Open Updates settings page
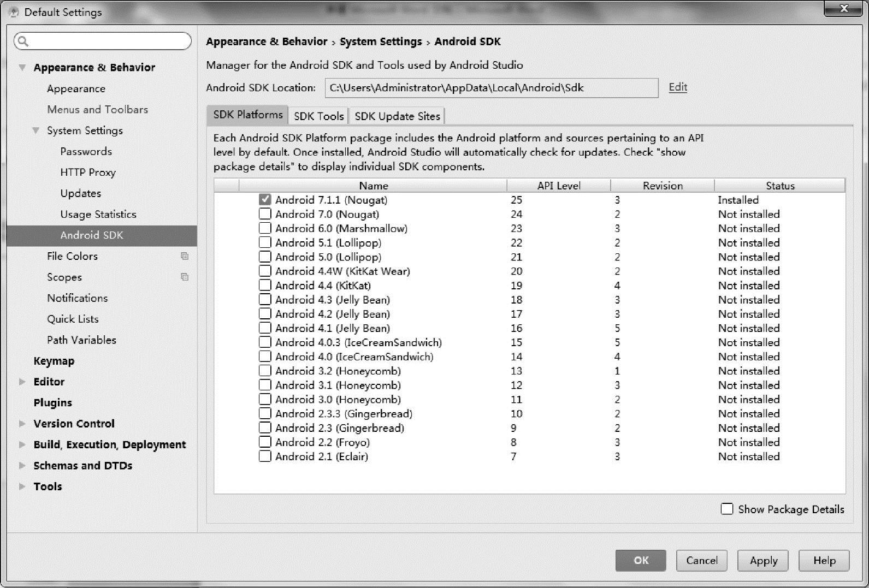 pyautogui.click(x=80, y=193)
